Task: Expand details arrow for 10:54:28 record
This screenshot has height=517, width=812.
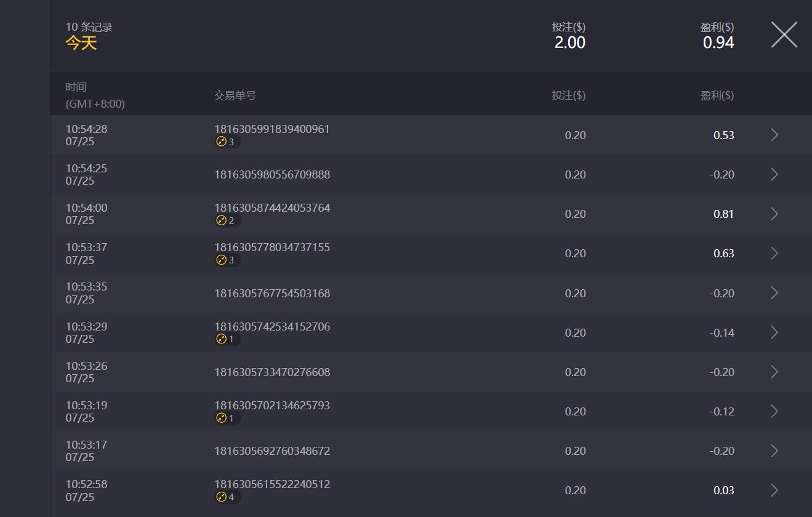Action: pos(774,135)
